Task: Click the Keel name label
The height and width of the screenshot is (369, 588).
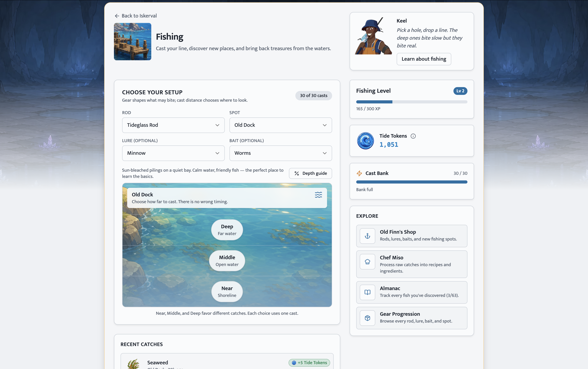Action: point(402,21)
